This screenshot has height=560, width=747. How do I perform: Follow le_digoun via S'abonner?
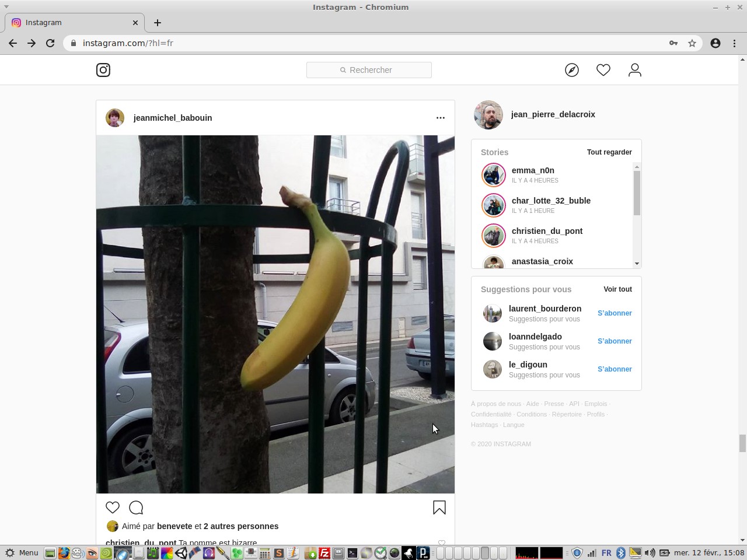point(615,369)
